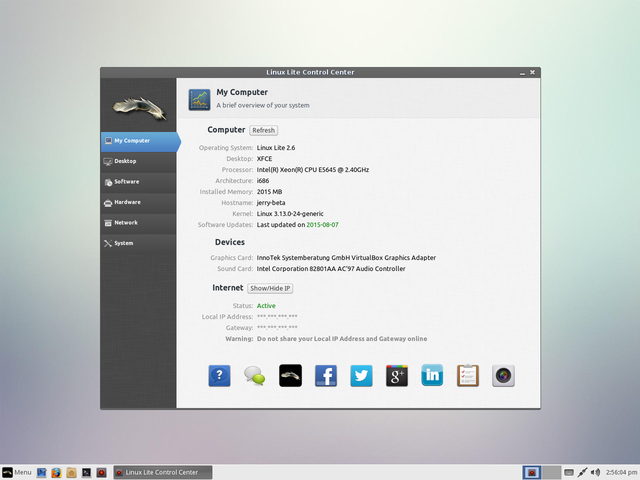Click the volume speaker tray icon
This screenshot has width=640, height=480.
click(x=596, y=472)
